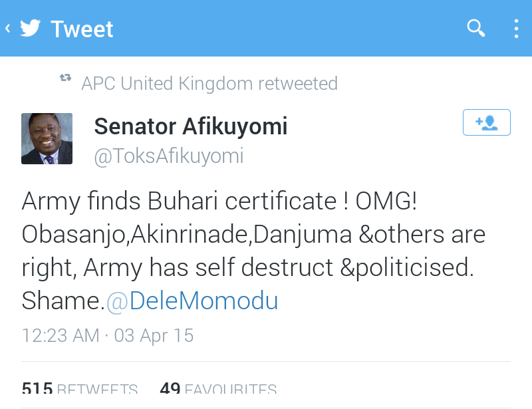The image size is (532, 409).
Task: Select the tweet body text
Action: click(253, 251)
